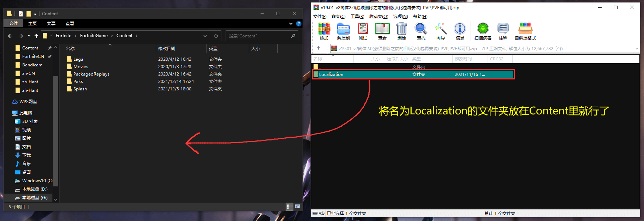Expand the chevron after Content in breadcrumb
Image resolution: width=644 pixels, height=221 pixels.
point(137,36)
